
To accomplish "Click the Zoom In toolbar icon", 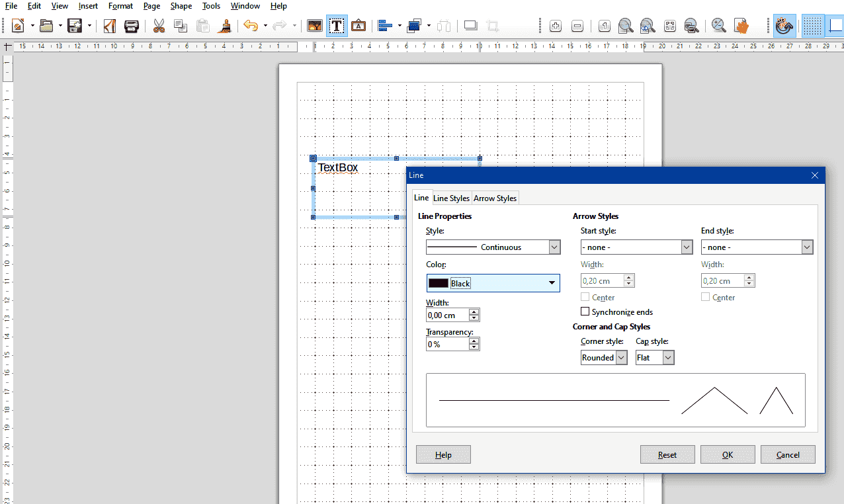I will pos(556,26).
